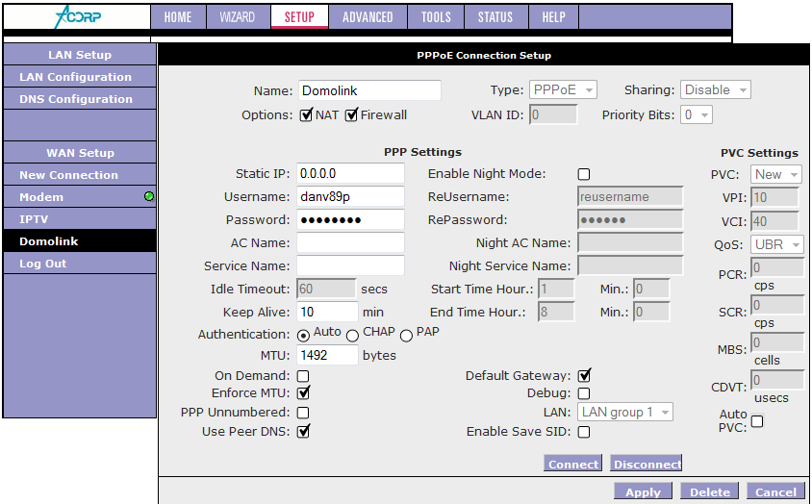Screen dimensions: 812x504
Task: Click the green Modem status indicator
Action: 149,197
